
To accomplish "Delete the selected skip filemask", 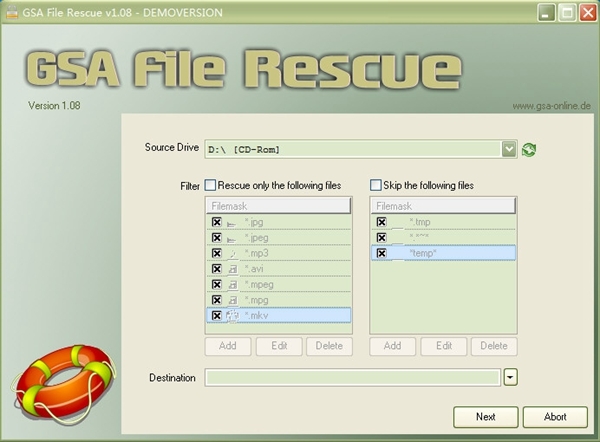I will point(494,346).
